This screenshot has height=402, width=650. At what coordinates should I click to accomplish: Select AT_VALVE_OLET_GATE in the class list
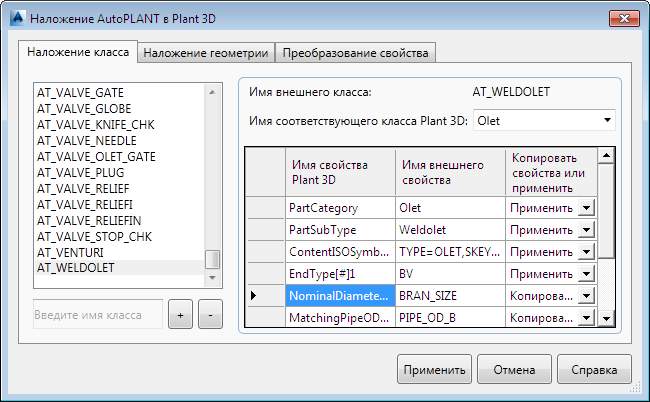click(x=119, y=157)
